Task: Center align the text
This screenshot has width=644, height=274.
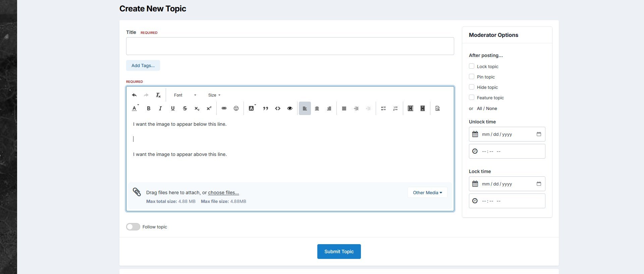Action: pyautogui.click(x=317, y=108)
